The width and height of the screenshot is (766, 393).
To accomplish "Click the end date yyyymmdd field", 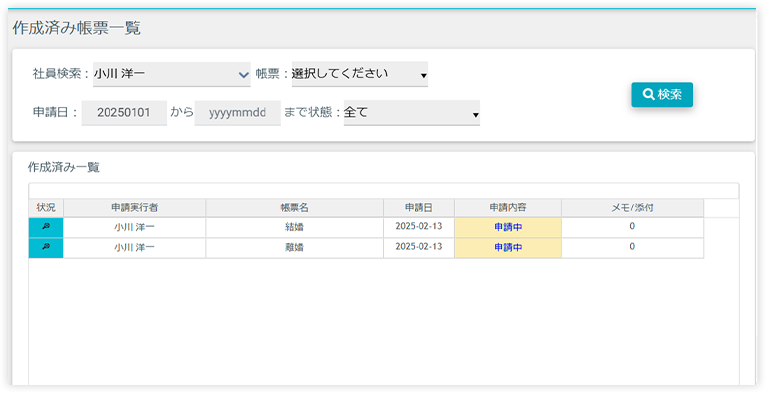I will click(237, 113).
